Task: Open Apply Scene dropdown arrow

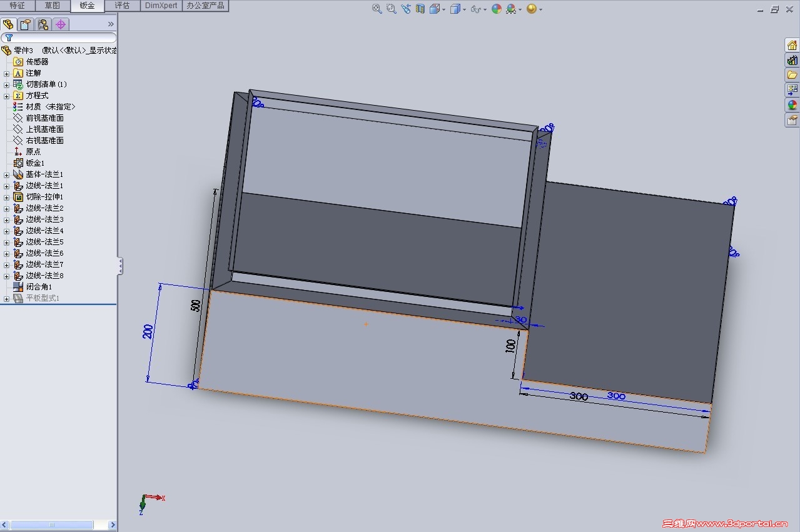Action: [x=520, y=9]
